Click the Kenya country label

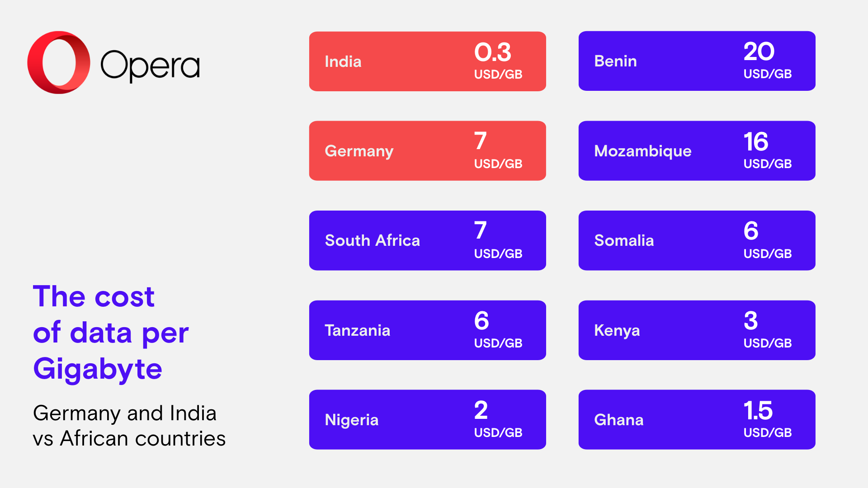click(x=617, y=331)
